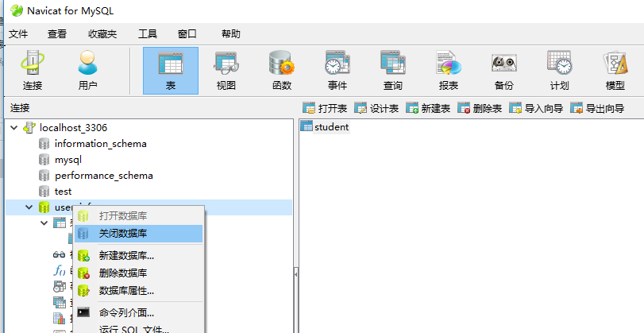
Task: Open the 帮助 (Help) menu
Action: 231,33
